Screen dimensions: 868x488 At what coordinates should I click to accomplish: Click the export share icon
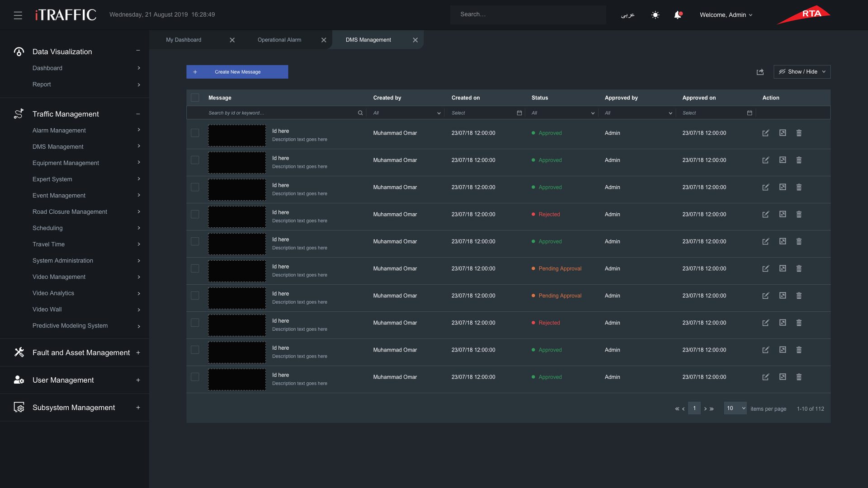(x=760, y=72)
